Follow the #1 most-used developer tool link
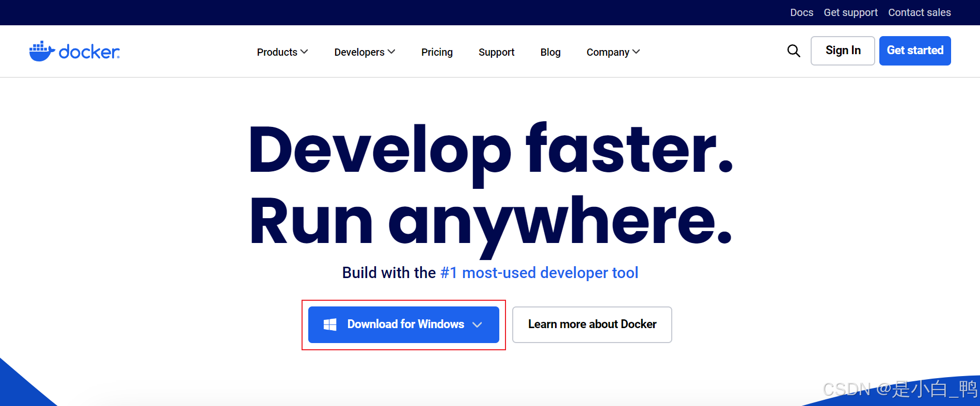Viewport: 980px width, 406px height. click(539, 272)
